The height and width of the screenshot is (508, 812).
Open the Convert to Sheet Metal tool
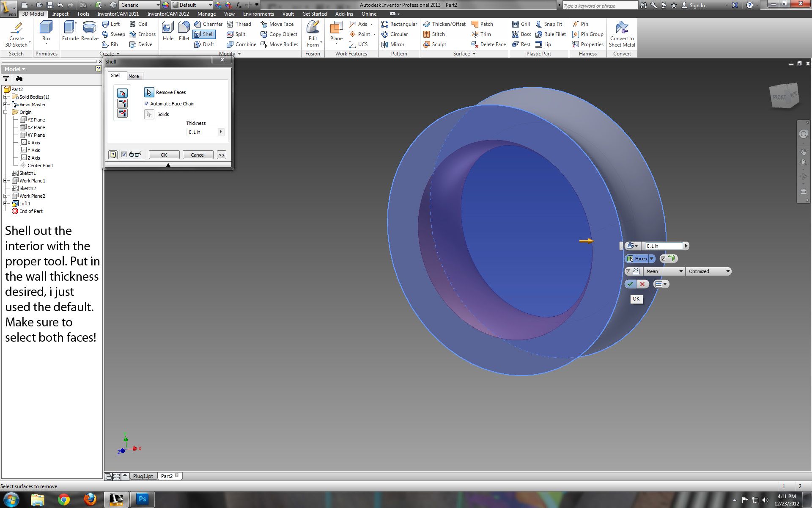coord(622,34)
